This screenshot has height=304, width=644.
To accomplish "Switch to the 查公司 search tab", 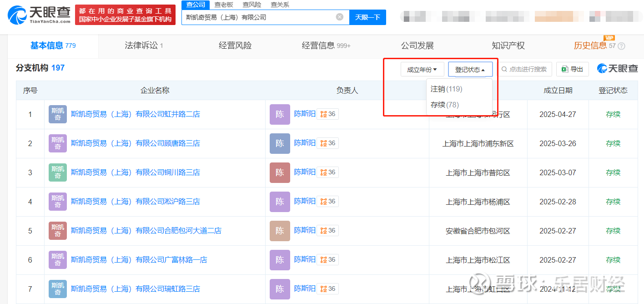I will (196, 5).
